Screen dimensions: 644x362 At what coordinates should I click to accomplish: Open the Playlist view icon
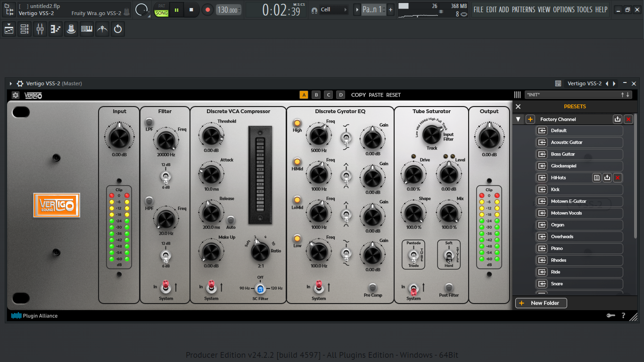(x=9, y=29)
